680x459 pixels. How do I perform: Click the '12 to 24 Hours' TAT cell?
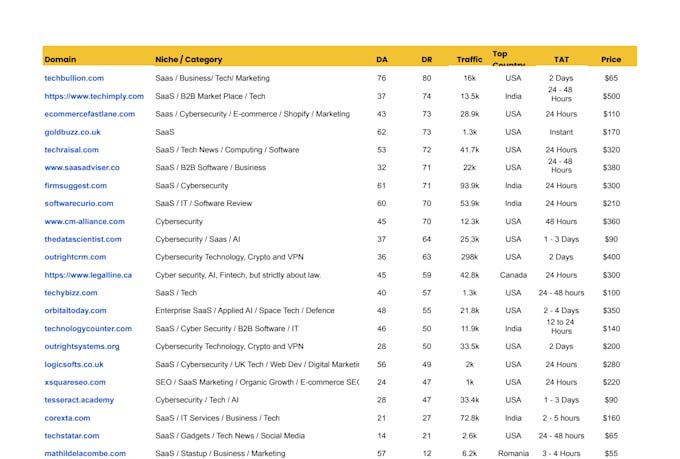[x=561, y=327]
